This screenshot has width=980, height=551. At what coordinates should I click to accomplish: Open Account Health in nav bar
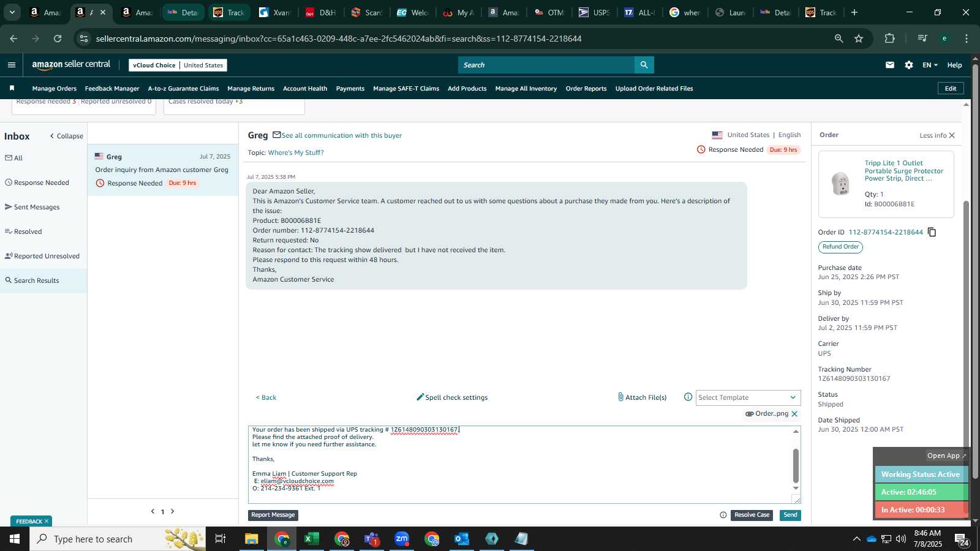[x=305, y=89]
